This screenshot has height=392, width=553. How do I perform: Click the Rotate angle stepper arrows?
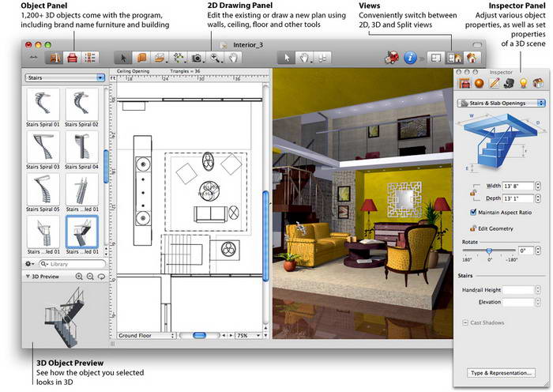click(538, 251)
